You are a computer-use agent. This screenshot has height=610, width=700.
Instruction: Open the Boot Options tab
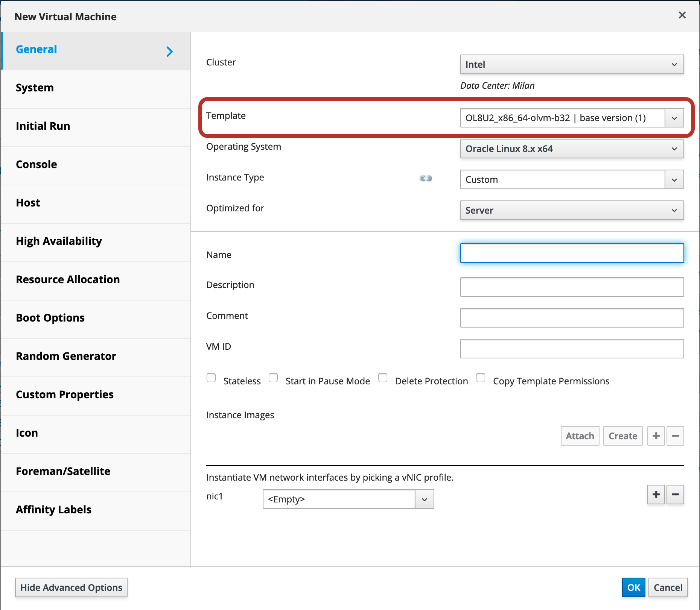(x=50, y=318)
